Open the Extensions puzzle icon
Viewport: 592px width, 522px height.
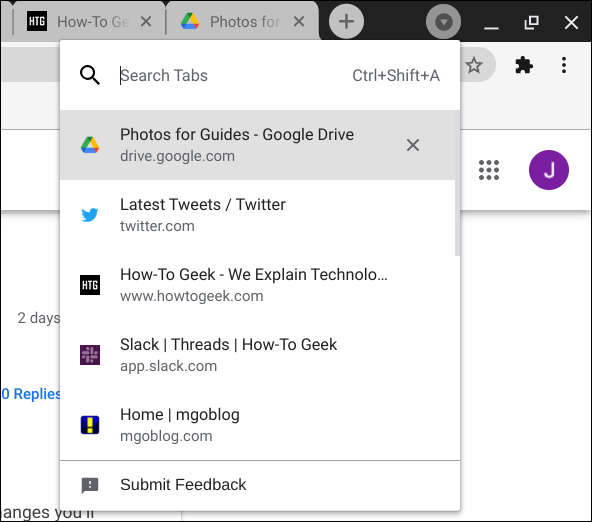click(524, 65)
